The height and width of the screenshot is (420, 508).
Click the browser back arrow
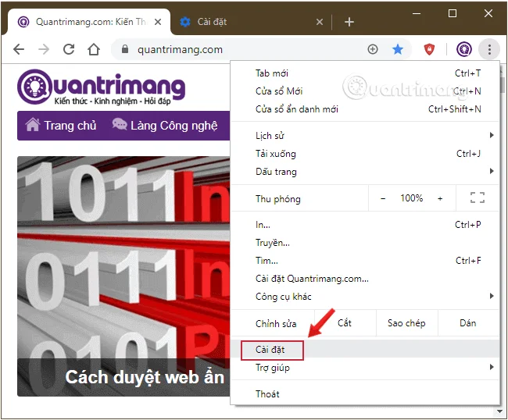[19, 49]
